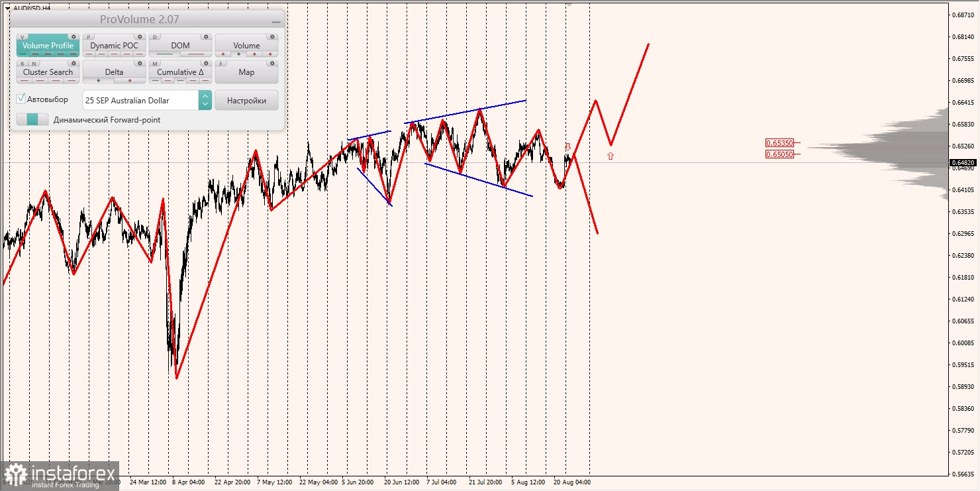Click the triangle beside AUDUSD.H4 chart title
This screenshot has height=491, width=980.
(x=7, y=9)
